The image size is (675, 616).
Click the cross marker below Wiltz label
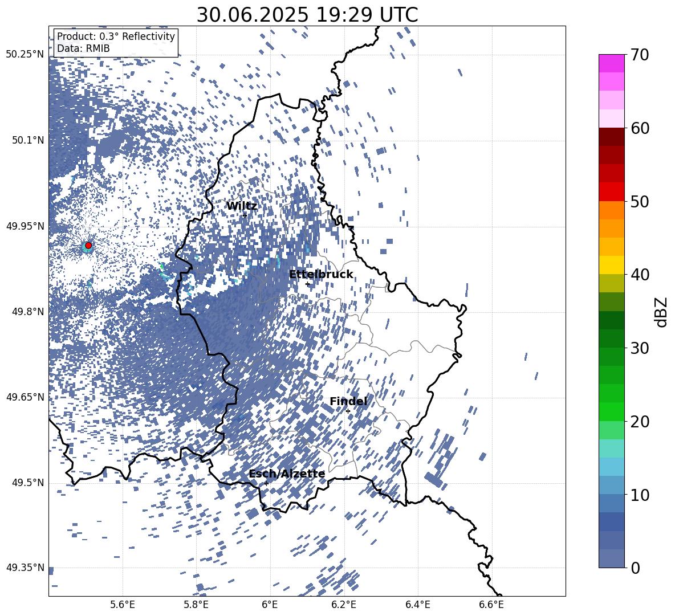tap(245, 215)
